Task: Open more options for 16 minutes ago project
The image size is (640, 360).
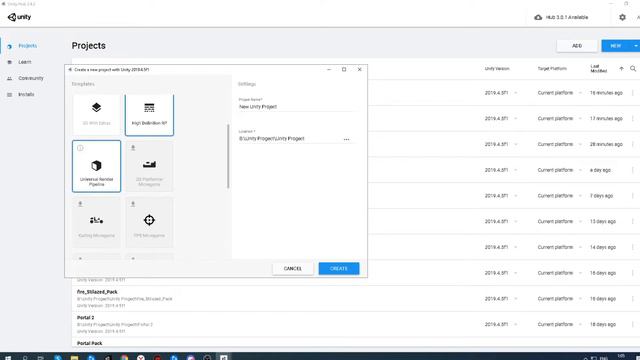Action: pos(633,93)
